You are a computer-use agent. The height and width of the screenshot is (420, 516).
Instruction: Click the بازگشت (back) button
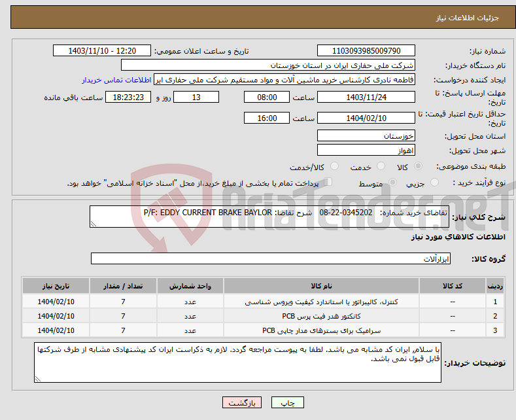coord(241,402)
